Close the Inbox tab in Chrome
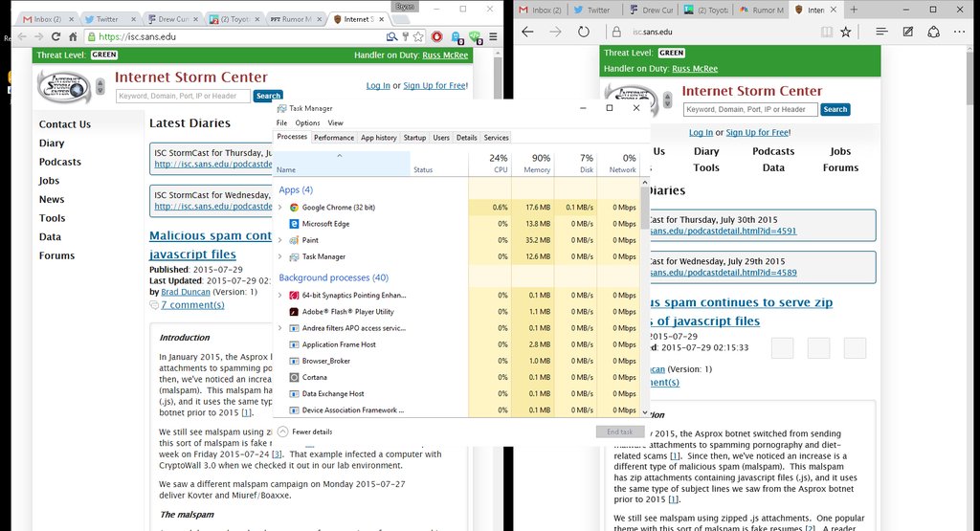Image resolution: width=980 pixels, height=531 pixels. point(71,19)
